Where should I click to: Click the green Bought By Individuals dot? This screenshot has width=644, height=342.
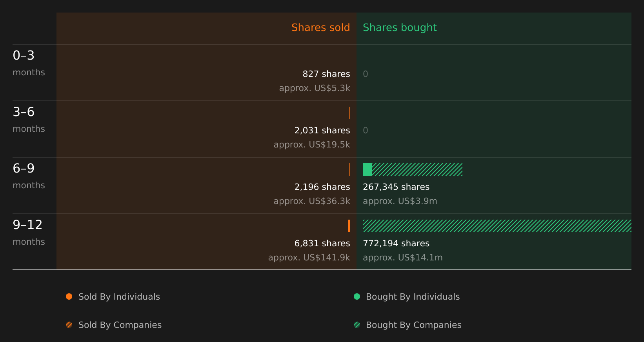coord(357,297)
